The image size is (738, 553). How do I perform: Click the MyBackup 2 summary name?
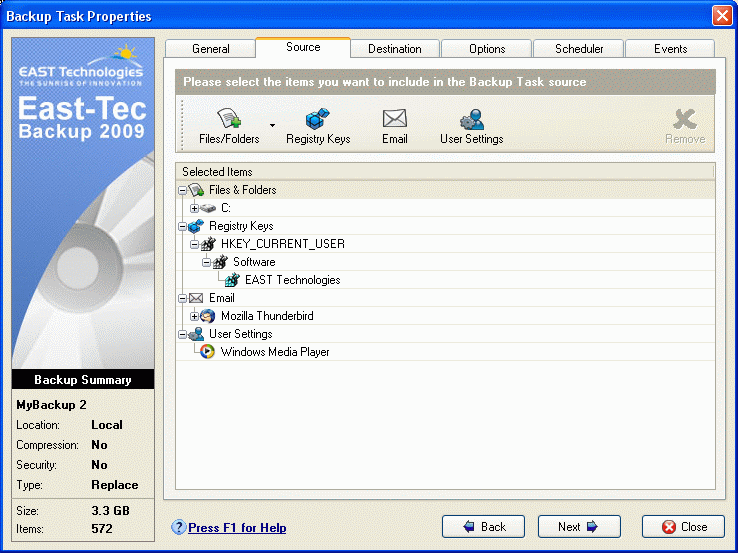[51, 405]
